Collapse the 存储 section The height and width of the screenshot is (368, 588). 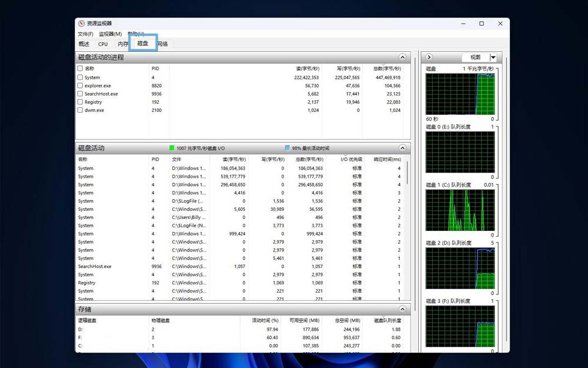[402, 309]
